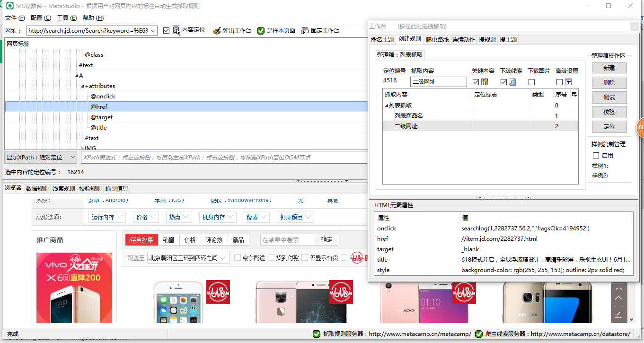Image resolution: width=644 pixels, height=343 pixels.
Task: Switch to the 连续动作 tab
Action: pos(464,40)
